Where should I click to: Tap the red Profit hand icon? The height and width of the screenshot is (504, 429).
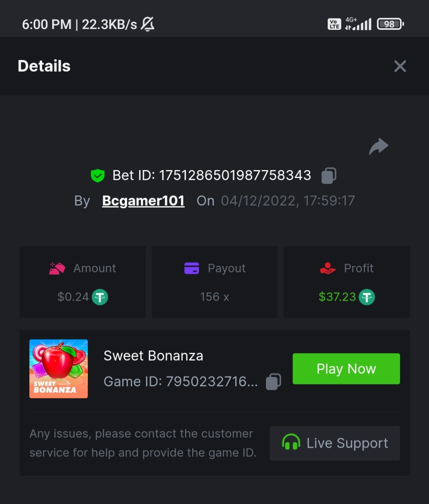pyautogui.click(x=328, y=268)
